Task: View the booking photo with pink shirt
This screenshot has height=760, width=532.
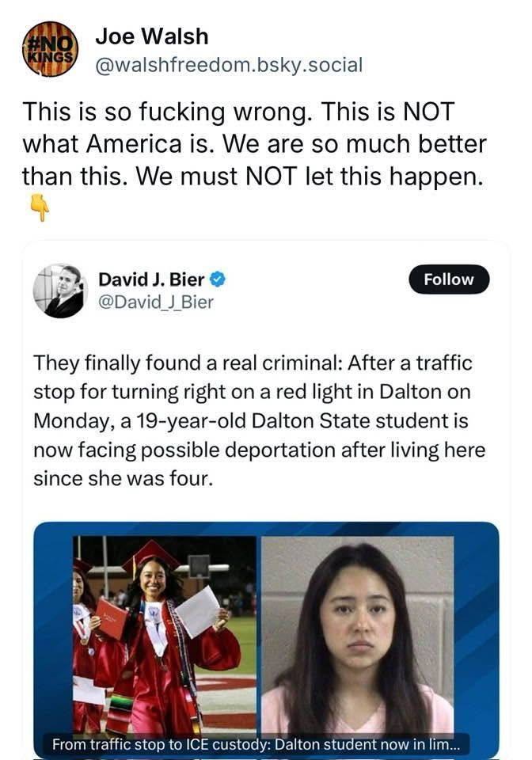Action: 358,635
